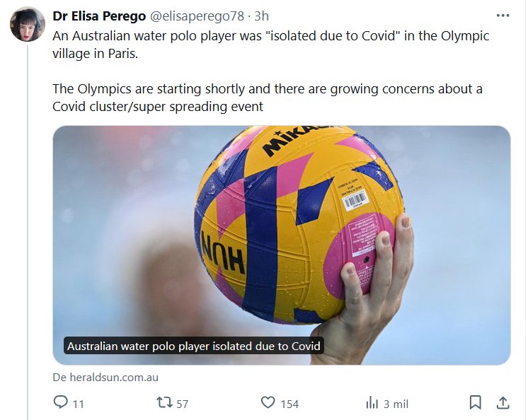The width and height of the screenshot is (528, 420).
Task: Click the like count 154
Action: (289, 404)
